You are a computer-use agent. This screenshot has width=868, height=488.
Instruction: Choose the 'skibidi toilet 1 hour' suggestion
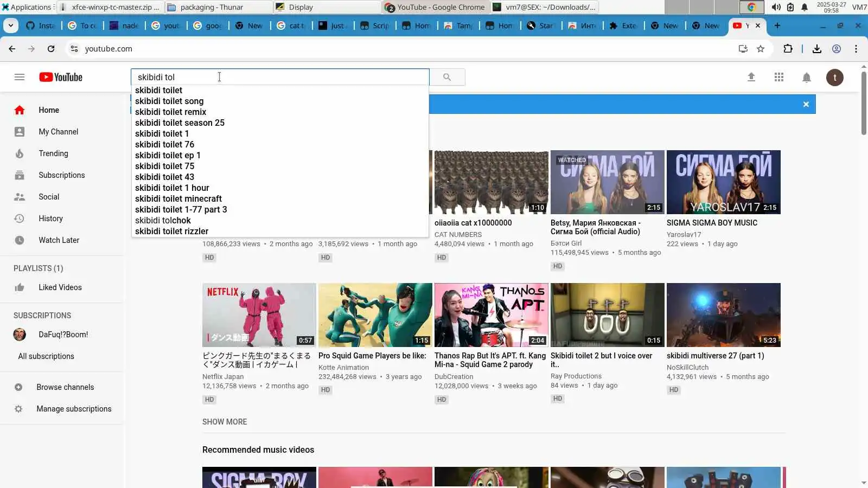click(280, 188)
